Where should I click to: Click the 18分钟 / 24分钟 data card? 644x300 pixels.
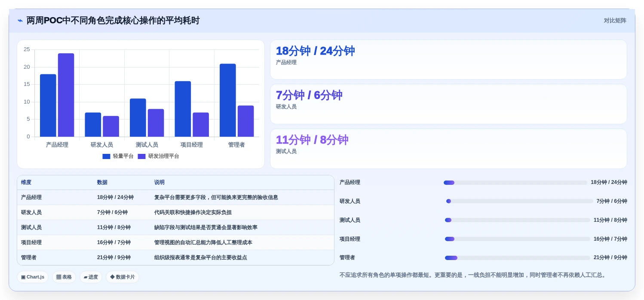point(448,60)
